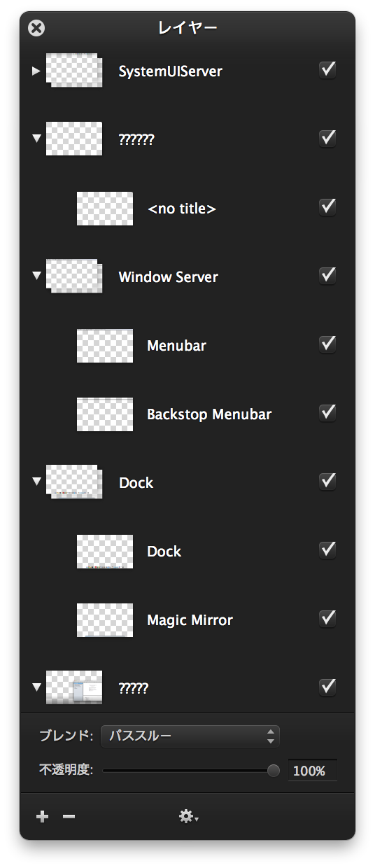Collapse the Window Server group
375x868 pixels.
(36, 276)
